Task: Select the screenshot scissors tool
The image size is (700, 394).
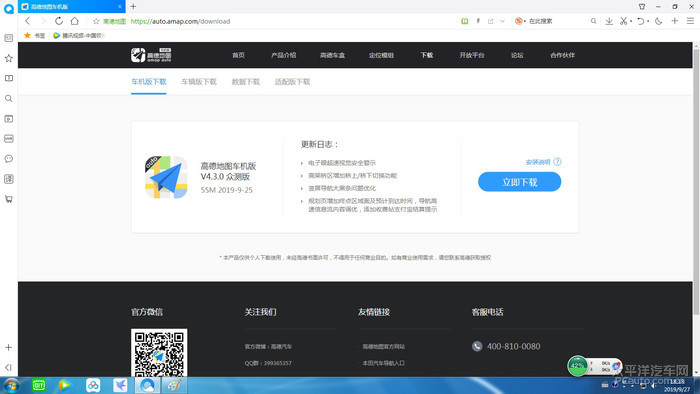Action: (x=623, y=21)
